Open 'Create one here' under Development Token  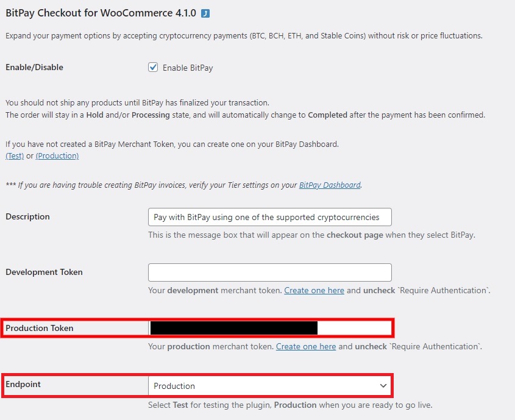(x=314, y=290)
